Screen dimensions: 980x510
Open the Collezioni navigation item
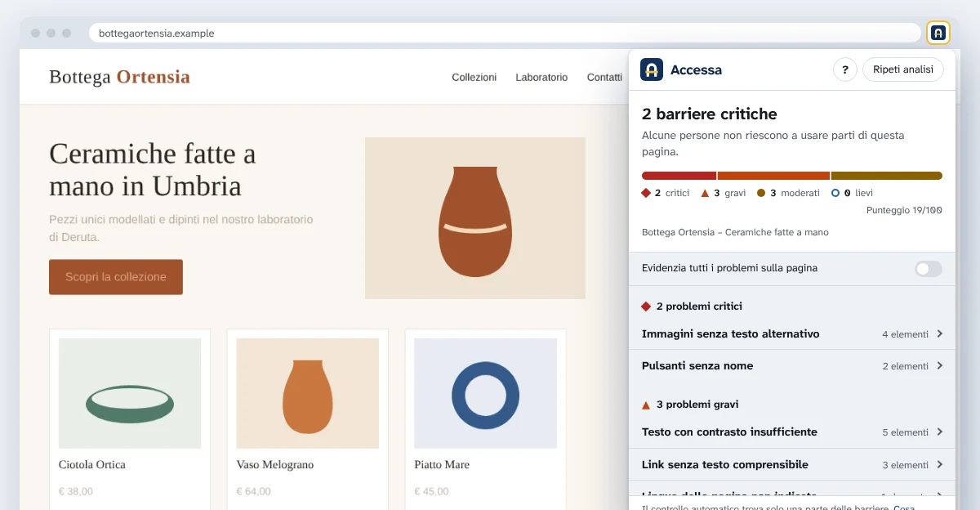[x=474, y=77]
